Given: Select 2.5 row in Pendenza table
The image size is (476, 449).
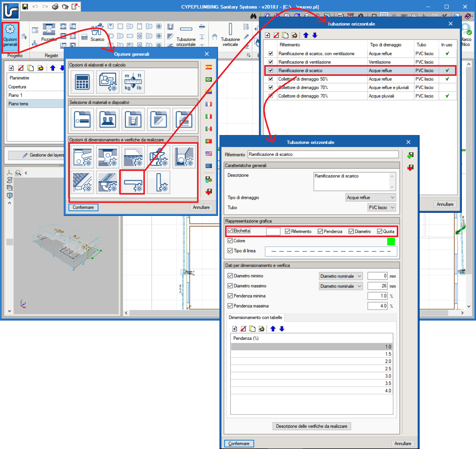Looking at the screenshot, I should tap(312, 369).
